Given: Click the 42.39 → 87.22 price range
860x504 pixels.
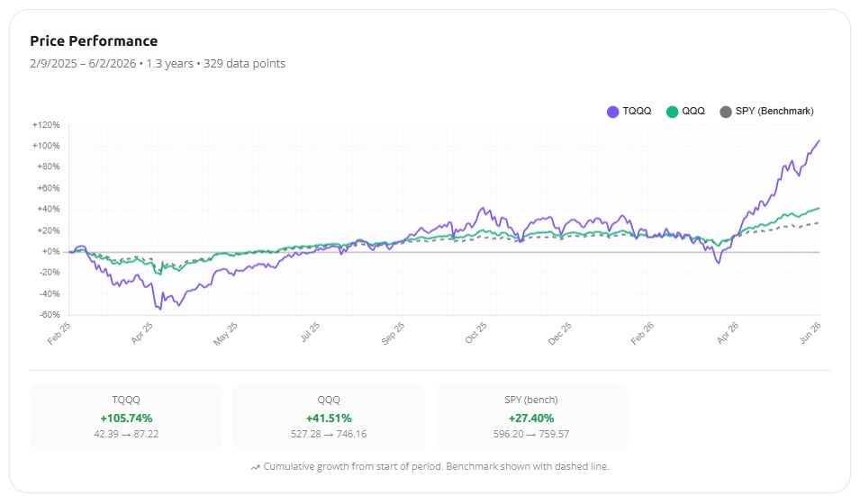Looking at the screenshot, I should (x=126, y=434).
